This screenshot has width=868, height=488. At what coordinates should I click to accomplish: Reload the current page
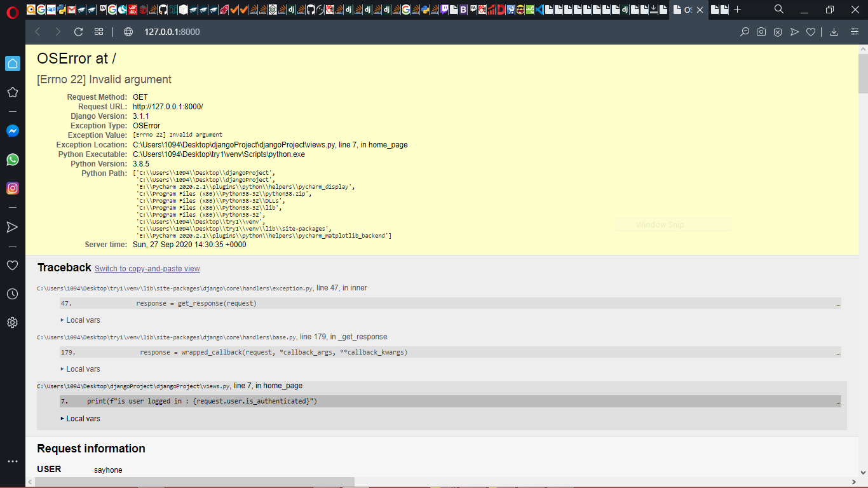tap(79, 32)
